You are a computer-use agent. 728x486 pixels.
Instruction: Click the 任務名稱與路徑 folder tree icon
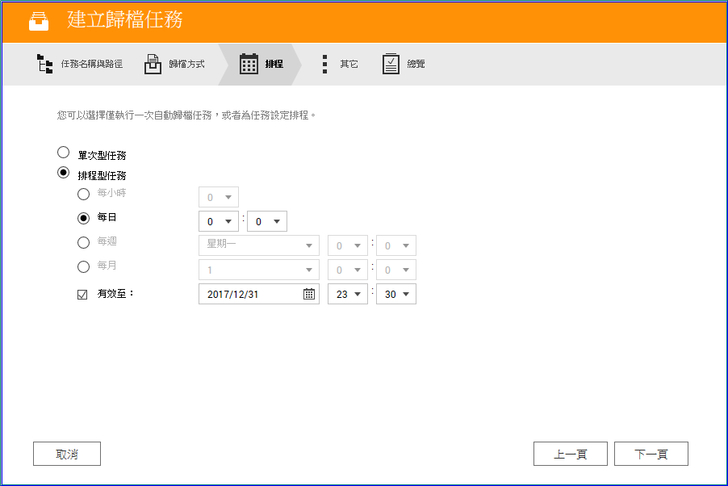coord(45,64)
